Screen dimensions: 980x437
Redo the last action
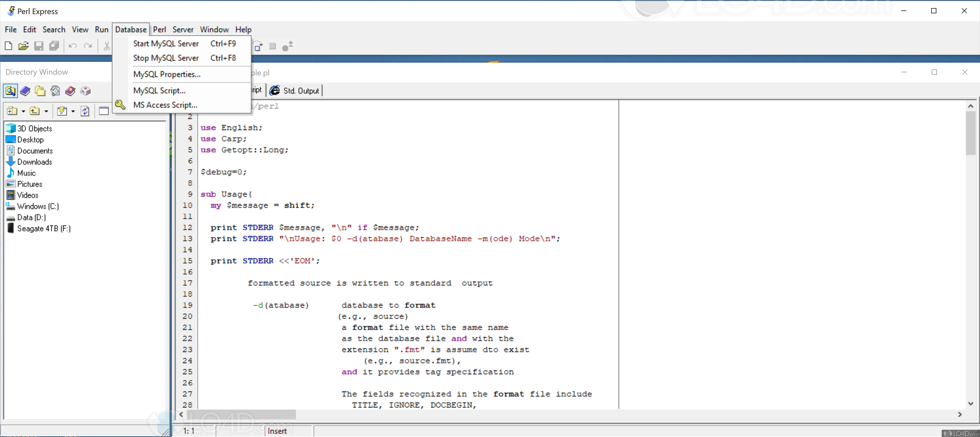click(x=88, y=46)
